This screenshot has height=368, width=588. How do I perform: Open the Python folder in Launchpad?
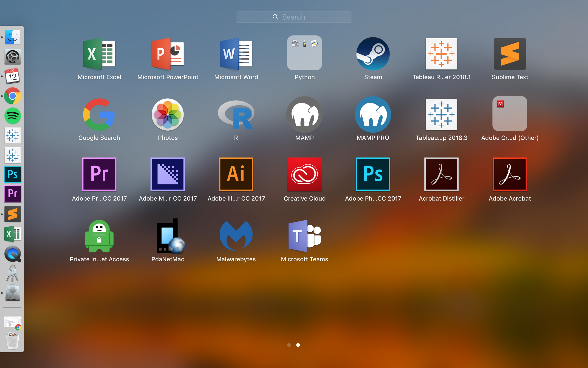pyautogui.click(x=304, y=53)
